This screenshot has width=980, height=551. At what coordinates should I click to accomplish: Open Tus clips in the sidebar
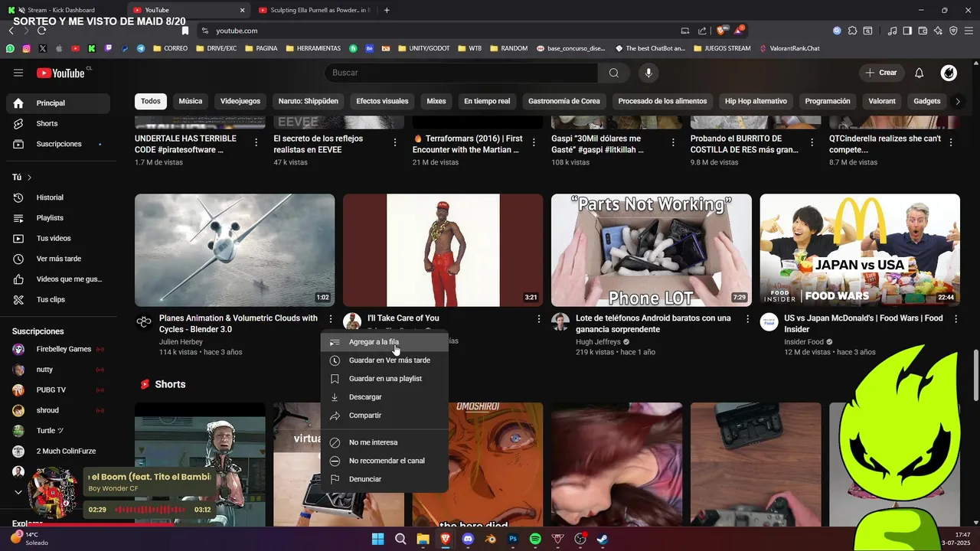click(x=58, y=299)
